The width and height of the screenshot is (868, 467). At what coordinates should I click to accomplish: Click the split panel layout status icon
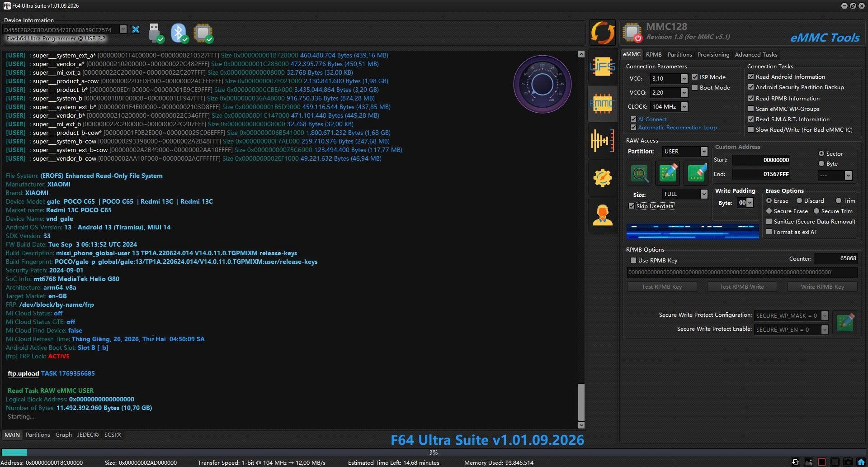pos(835,462)
